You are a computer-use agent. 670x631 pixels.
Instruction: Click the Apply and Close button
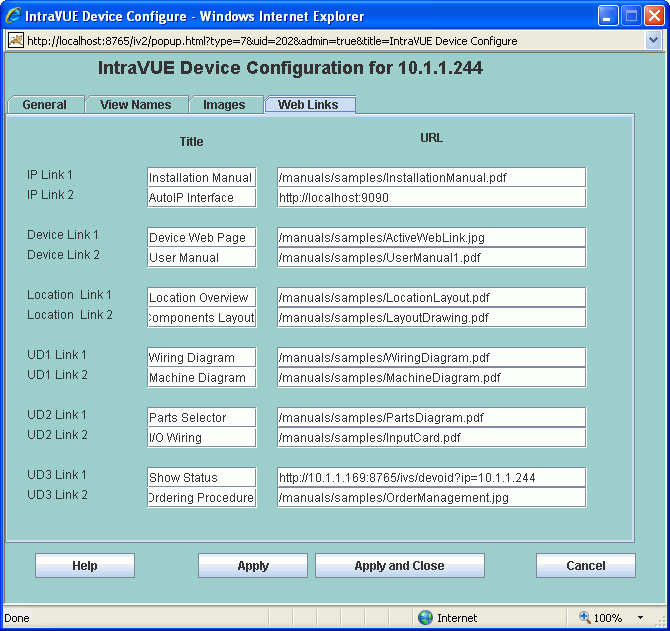coord(400,566)
